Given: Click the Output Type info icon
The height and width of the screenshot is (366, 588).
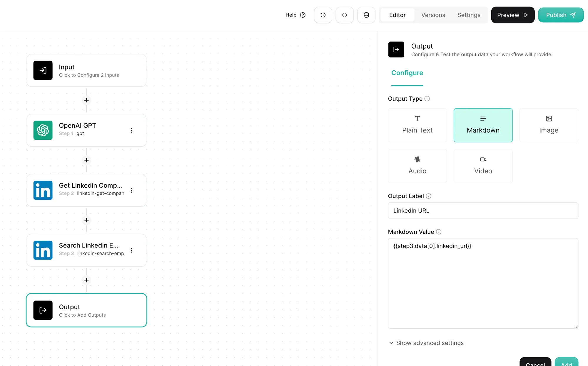Looking at the screenshot, I should click(x=427, y=99).
